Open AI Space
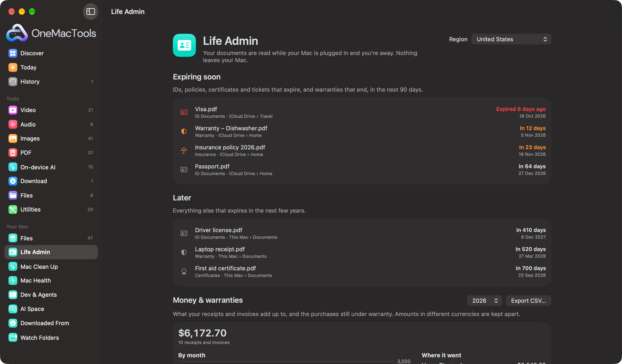622x364 pixels. click(x=51, y=309)
